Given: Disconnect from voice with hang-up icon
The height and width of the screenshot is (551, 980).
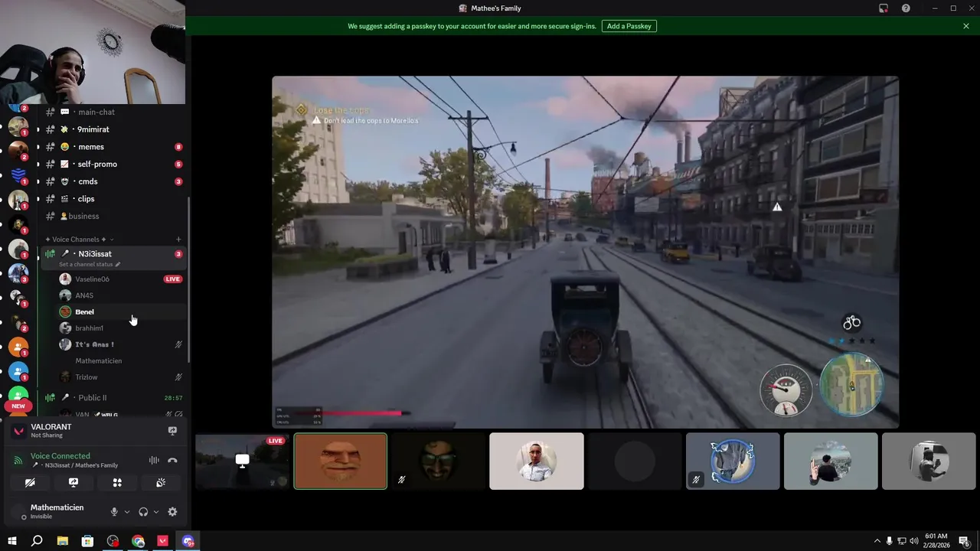Looking at the screenshot, I should (172, 461).
